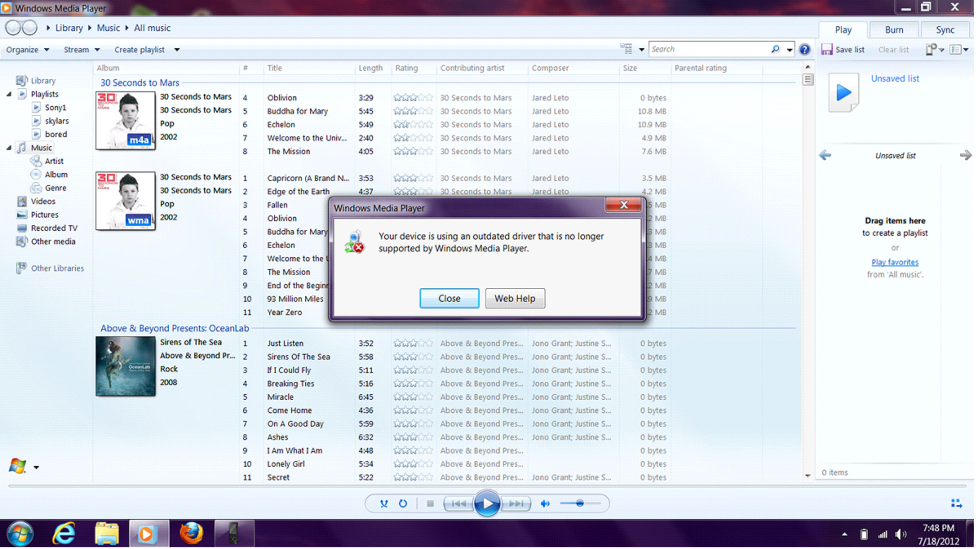Click the Back navigation arrow button

(x=12, y=28)
